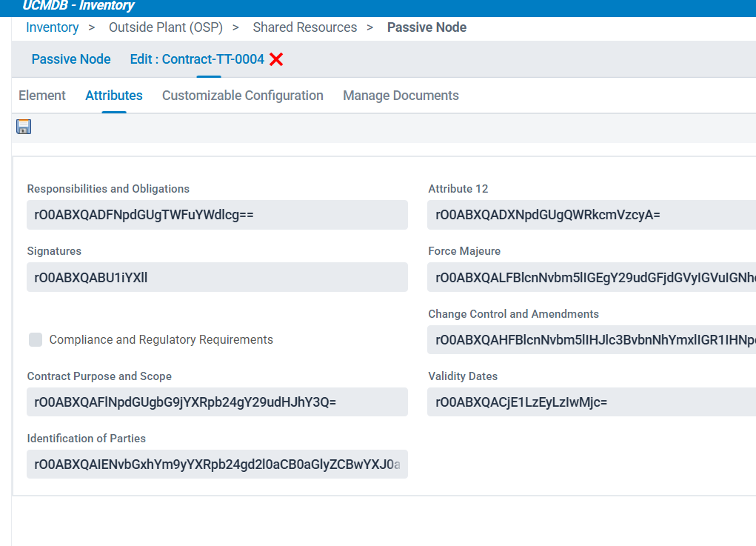Click the Validity Dates field
Viewport: 756px width, 546px height.
click(591, 402)
